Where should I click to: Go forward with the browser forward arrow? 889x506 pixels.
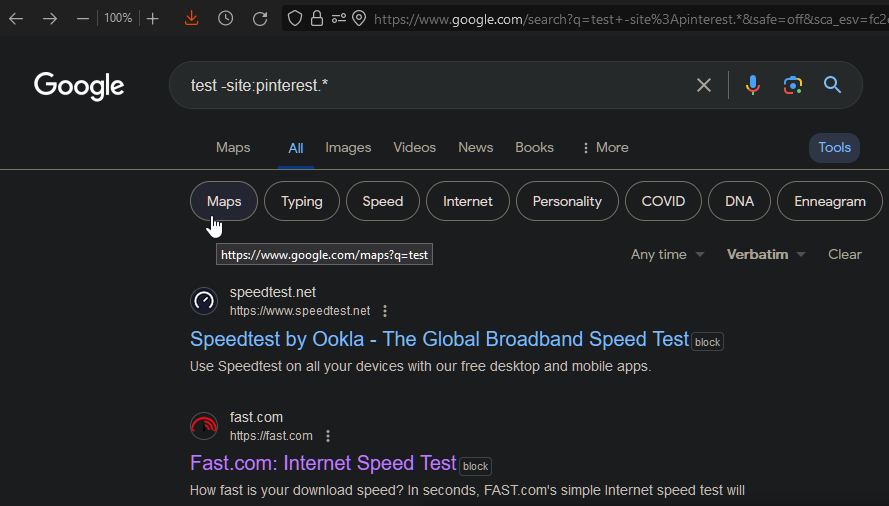[50, 19]
